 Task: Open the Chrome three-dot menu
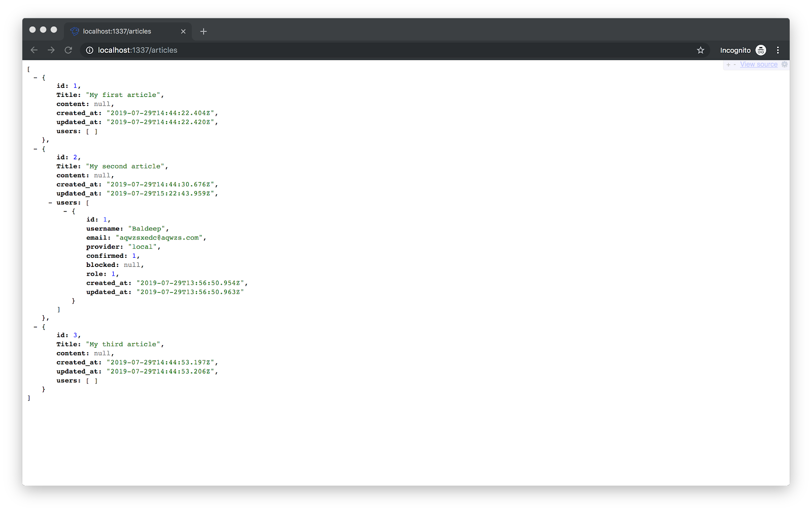(777, 50)
